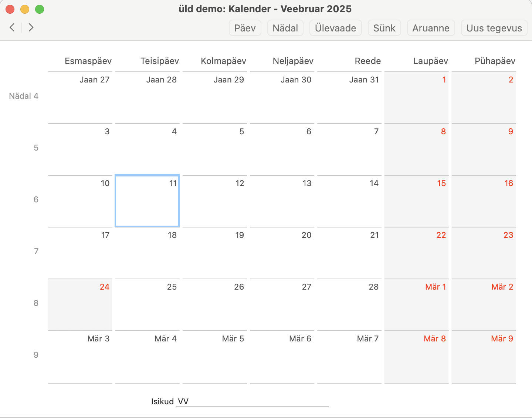Viewport: 532px width, 418px height.
Task: Click the Nädal 4 week label
Action: click(24, 96)
